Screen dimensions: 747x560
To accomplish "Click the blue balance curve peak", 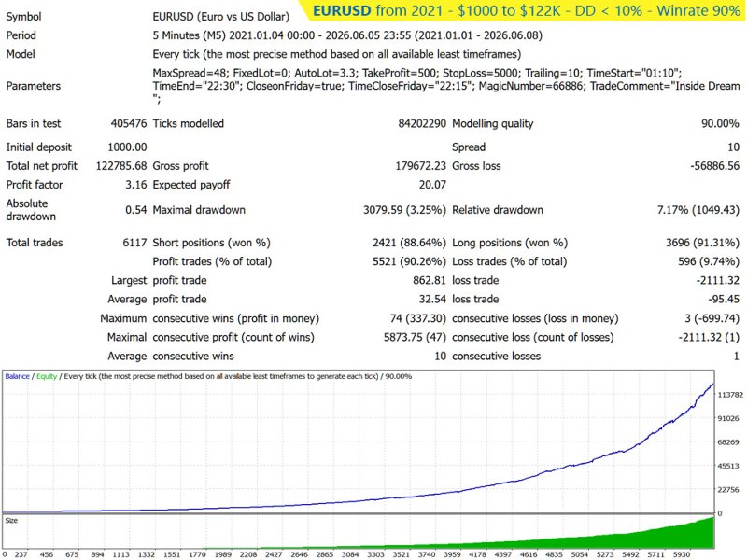I will 712,384.
